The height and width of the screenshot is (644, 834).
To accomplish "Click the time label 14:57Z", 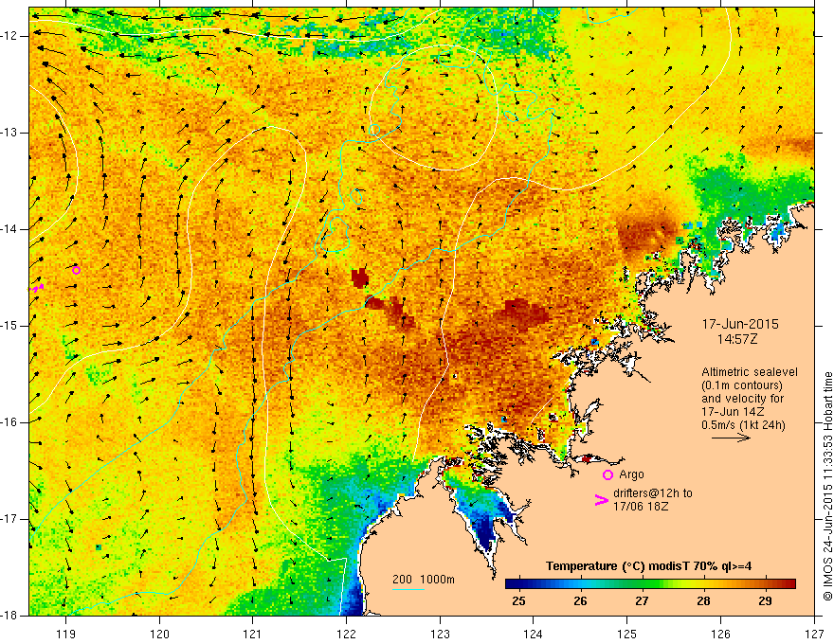I will (736, 339).
